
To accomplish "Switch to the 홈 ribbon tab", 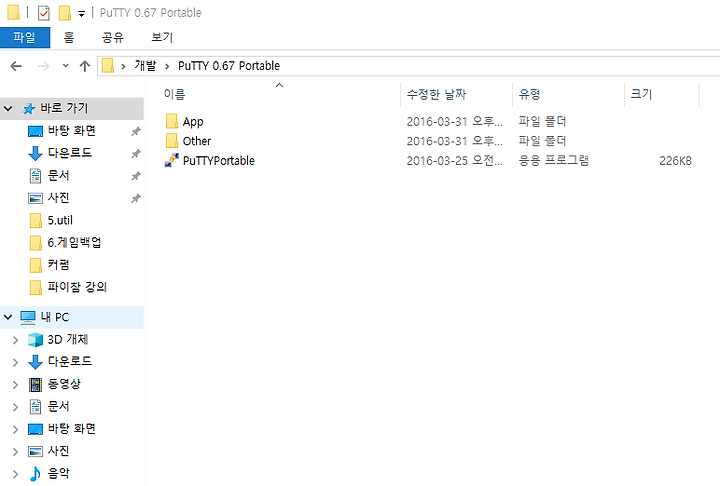I will point(69,37).
